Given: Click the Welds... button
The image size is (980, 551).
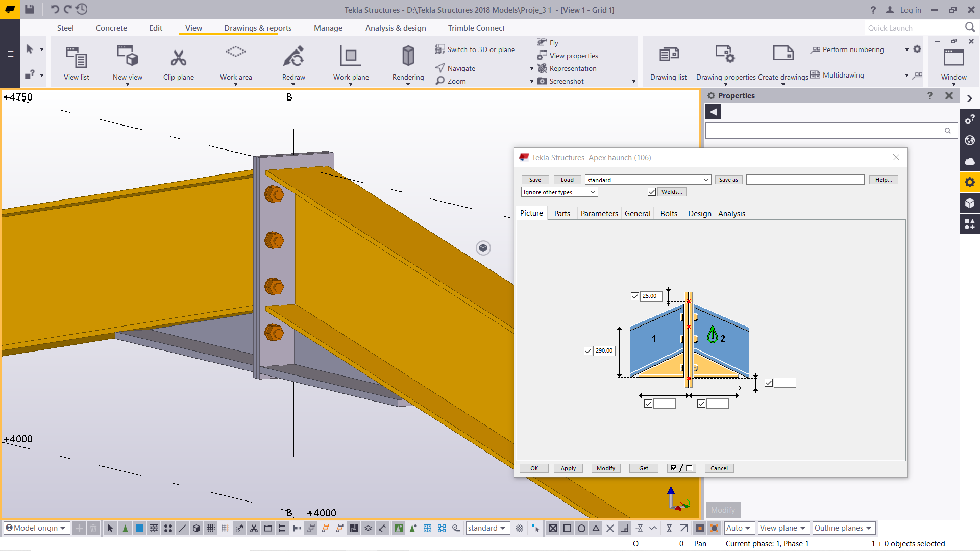Looking at the screenshot, I should [x=672, y=192].
